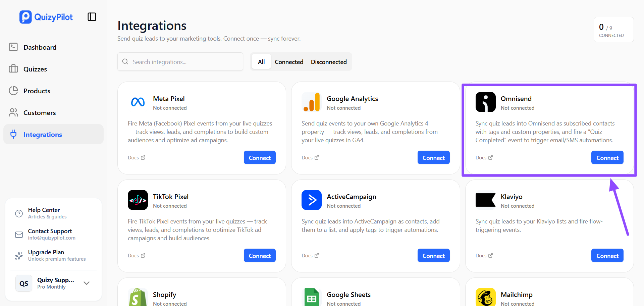Click the TikTok Pixel logo
The image size is (644, 306).
tap(138, 200)
